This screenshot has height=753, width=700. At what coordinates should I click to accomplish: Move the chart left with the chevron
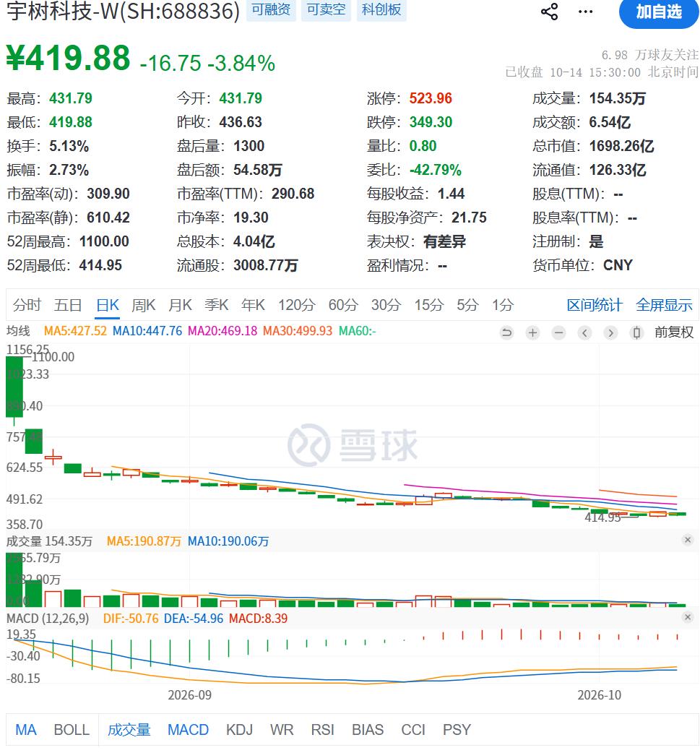tap(584, 333)
